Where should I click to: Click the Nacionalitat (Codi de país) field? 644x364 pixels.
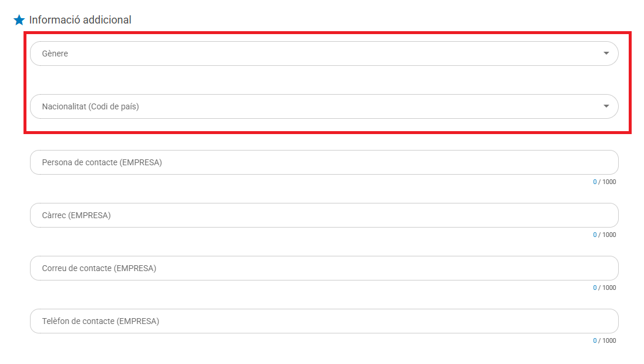point(323,106)
